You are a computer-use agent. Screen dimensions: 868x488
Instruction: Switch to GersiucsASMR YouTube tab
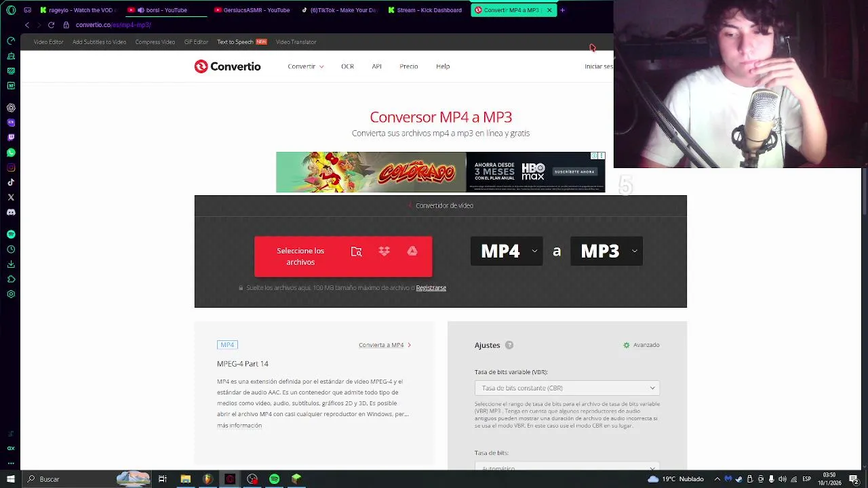click(x=252, y=10)
